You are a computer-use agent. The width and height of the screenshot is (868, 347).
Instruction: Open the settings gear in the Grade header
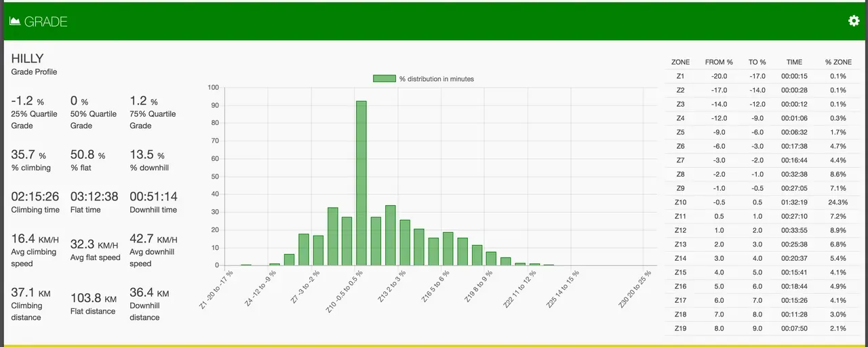tap(854, 21)
